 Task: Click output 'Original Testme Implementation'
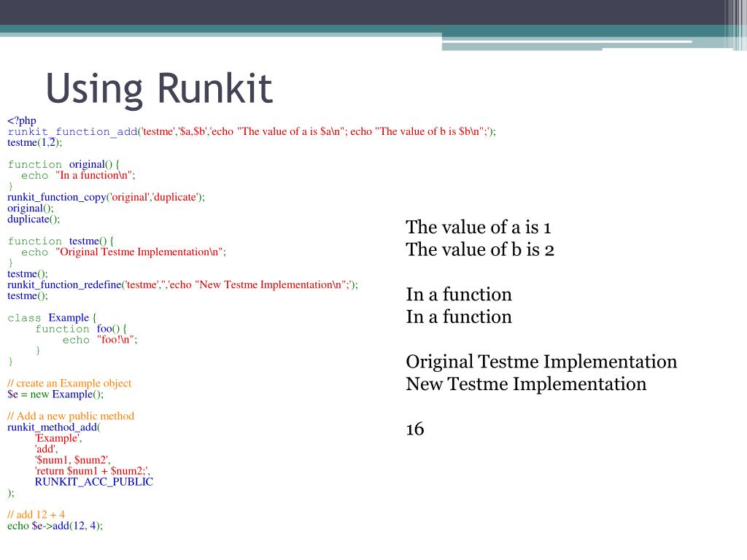[x=541, y=362]
